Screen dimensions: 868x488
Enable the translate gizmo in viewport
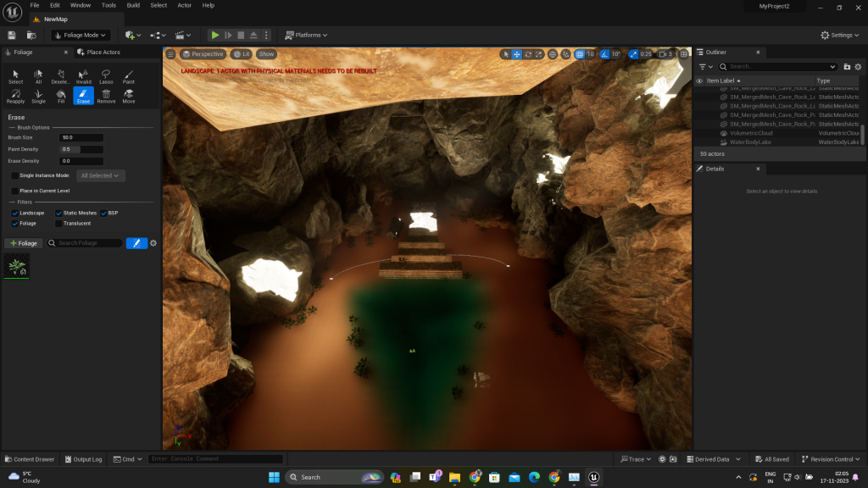516,54
